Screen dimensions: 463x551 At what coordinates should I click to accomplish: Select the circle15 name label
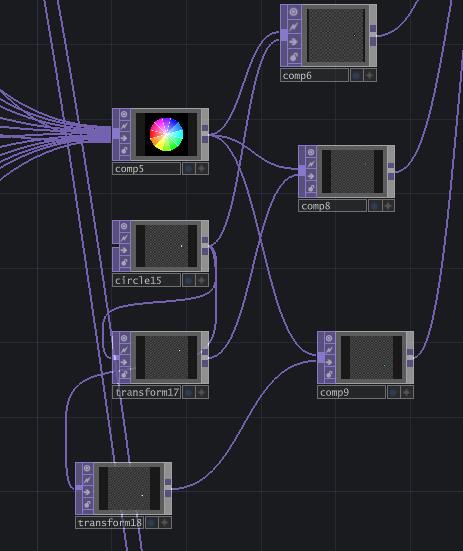(146, 280)
